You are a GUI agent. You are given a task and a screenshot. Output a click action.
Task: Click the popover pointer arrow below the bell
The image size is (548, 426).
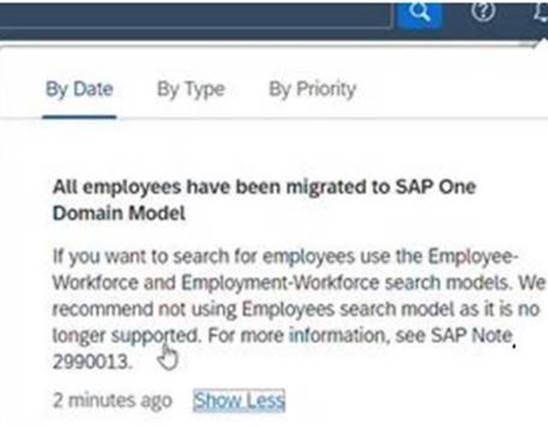point(542,44)
